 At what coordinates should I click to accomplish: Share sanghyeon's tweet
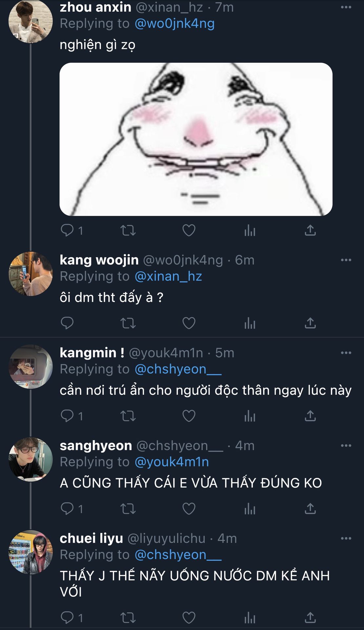point(310,509)
